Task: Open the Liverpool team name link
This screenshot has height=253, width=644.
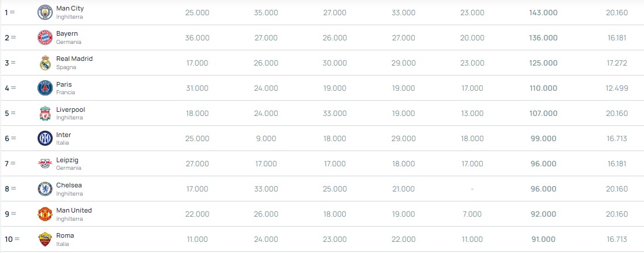Action: pyautogui.click(x=71, y=110)
